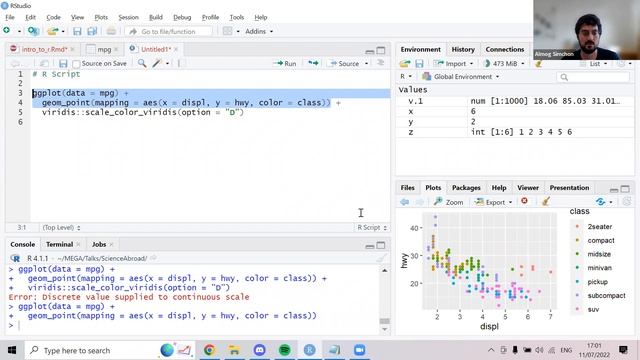Switch to the Packages tab
Image resolution: width=640 pixels, height=360 pixels.
click(466, 188)
